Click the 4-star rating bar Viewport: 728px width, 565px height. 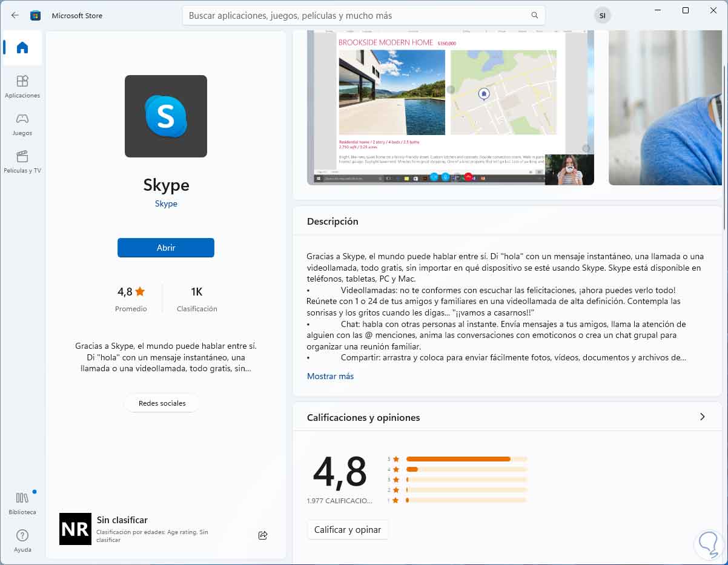[467, 469]
